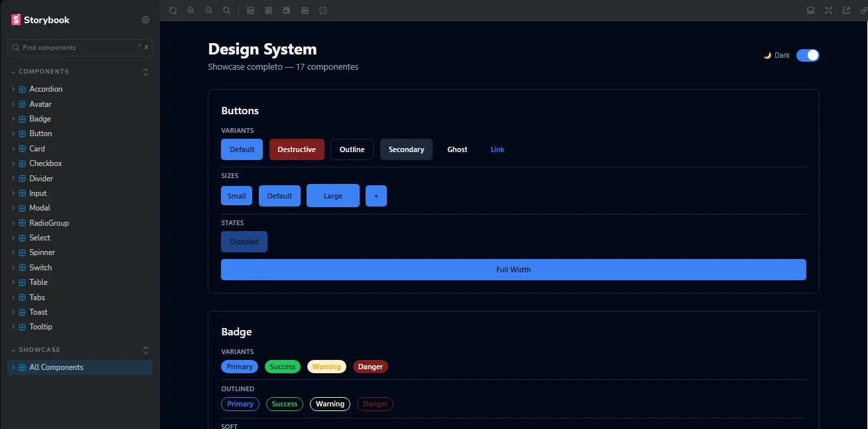Expand the RadioGroup tree chevron
868x429 pixels.
point(13,223)
